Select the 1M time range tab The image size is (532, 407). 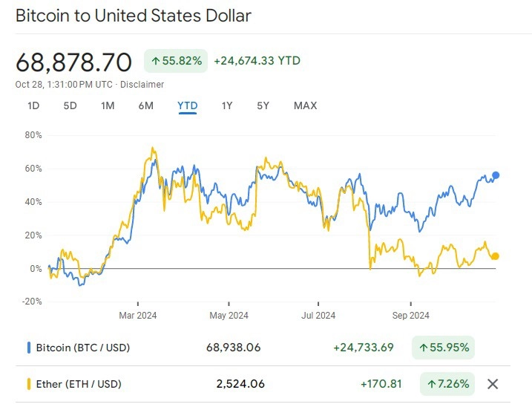(x=108, y=105)
